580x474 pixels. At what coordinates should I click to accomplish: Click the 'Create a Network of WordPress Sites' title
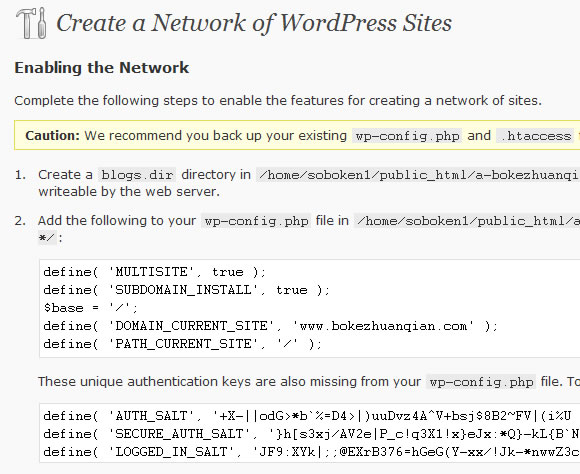click(x=254, y=23)
